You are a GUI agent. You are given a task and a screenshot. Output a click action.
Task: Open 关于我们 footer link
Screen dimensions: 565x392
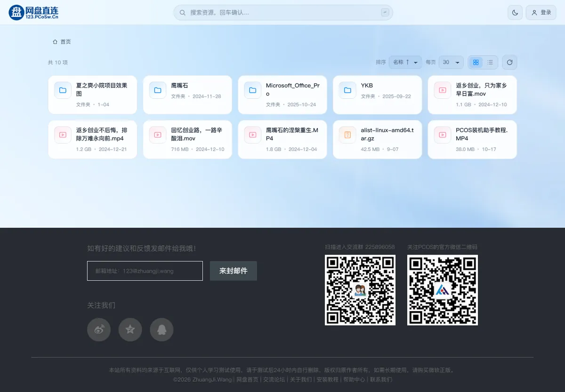(300, 379)
